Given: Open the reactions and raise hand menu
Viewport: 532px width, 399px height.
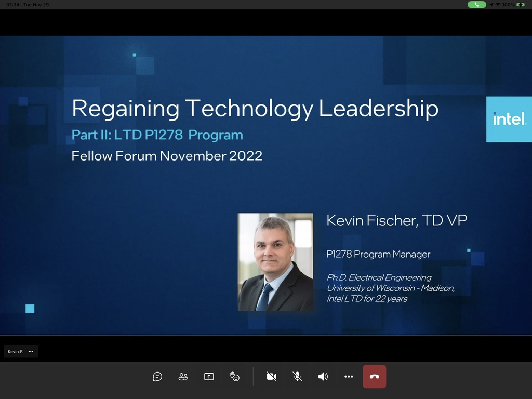Looking at the screenshot, I should point(235,377).
